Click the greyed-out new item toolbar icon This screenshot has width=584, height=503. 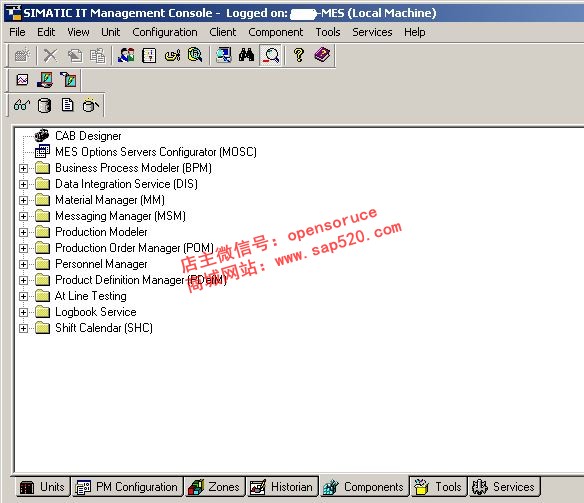coord(22,55)
